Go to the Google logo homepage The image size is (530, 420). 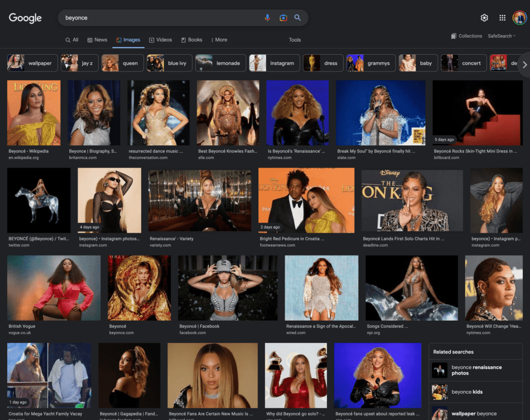coord(25,18)
